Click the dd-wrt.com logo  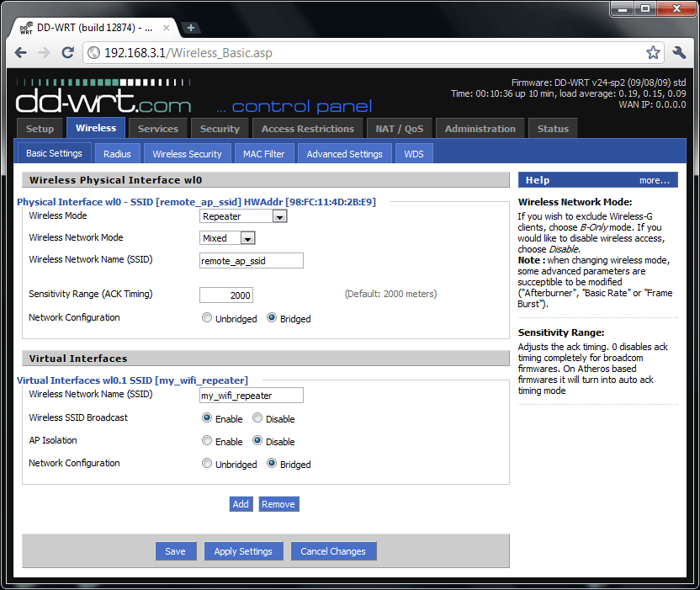(103, 100)
